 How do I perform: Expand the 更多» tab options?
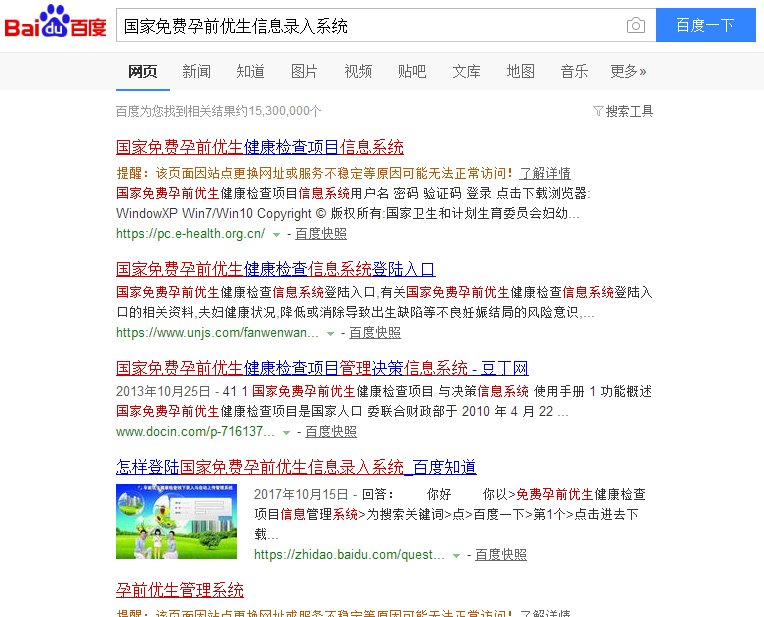tap(629, 72)
